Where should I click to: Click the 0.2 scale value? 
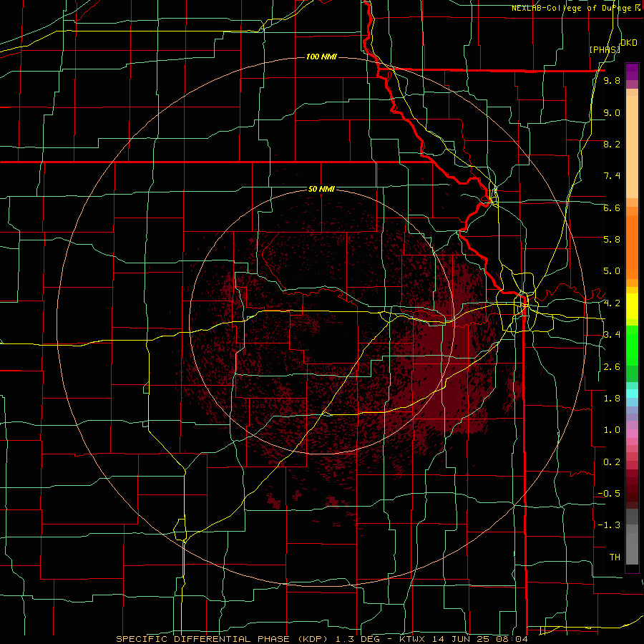coord(612,462)
